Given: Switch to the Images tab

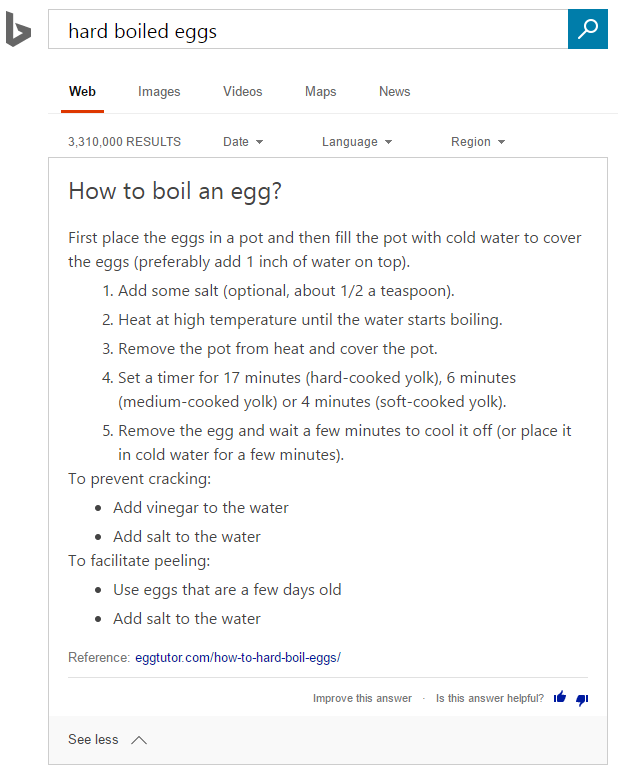Looking at the screenshot, I should point(159,92).
